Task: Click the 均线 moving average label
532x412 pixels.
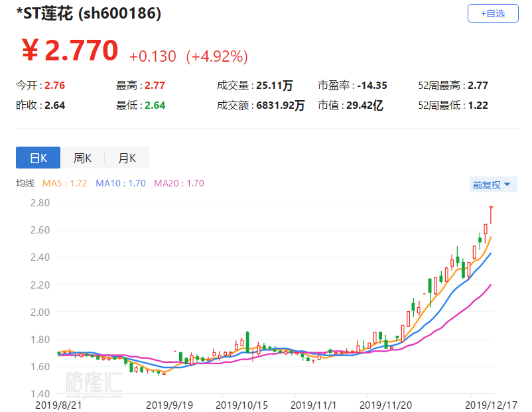Action: pyautogui.click(x=25, y=183)
